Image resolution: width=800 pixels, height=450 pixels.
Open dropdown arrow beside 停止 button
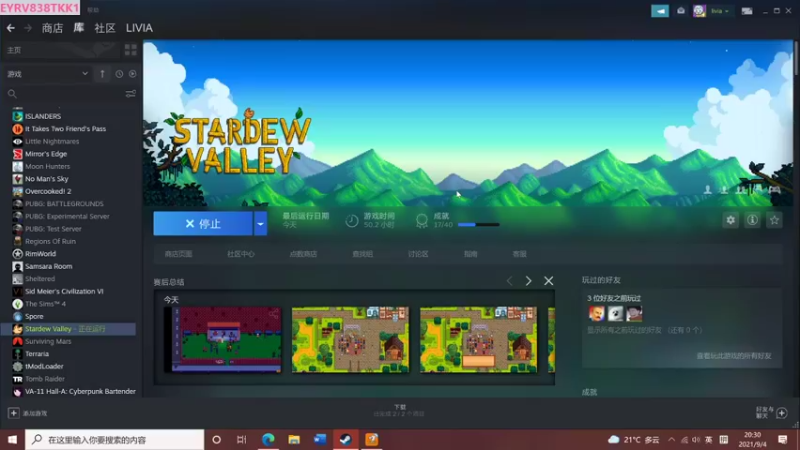tap(261, 223)
